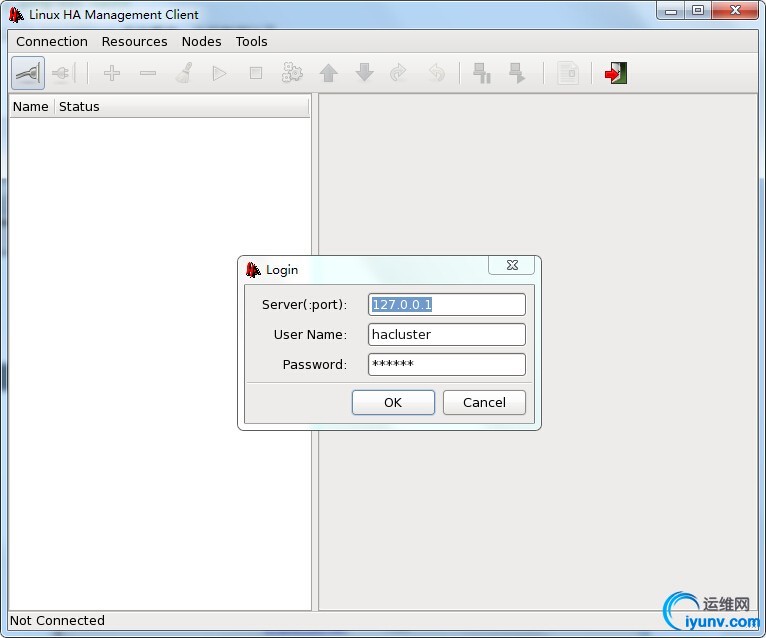The width and height of the screenshot is (766, 638).
Task: Click the Login dialog title icon
Action: pos(253,270)
